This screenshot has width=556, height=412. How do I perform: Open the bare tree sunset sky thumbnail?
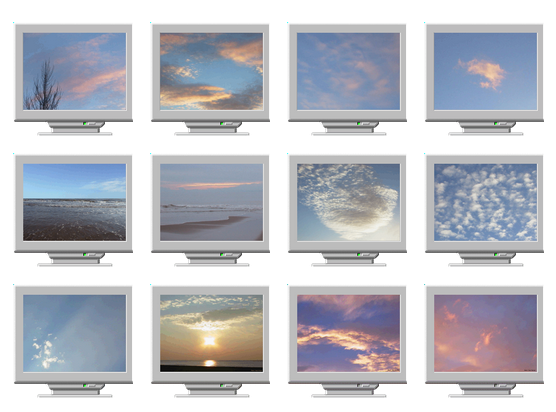[74, 71]
